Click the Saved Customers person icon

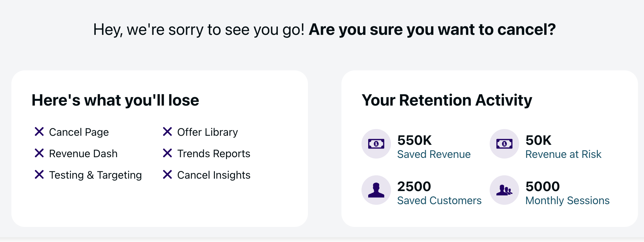tap(376, 190)
